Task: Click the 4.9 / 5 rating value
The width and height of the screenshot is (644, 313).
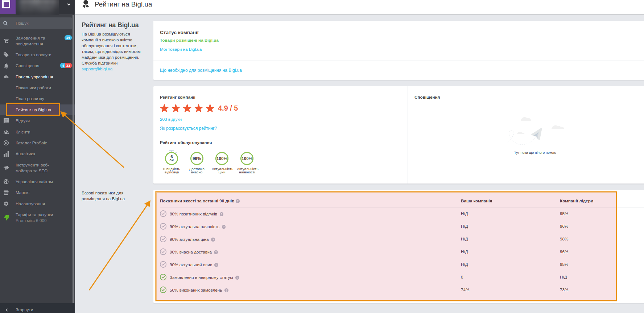Action: (228, 108)
